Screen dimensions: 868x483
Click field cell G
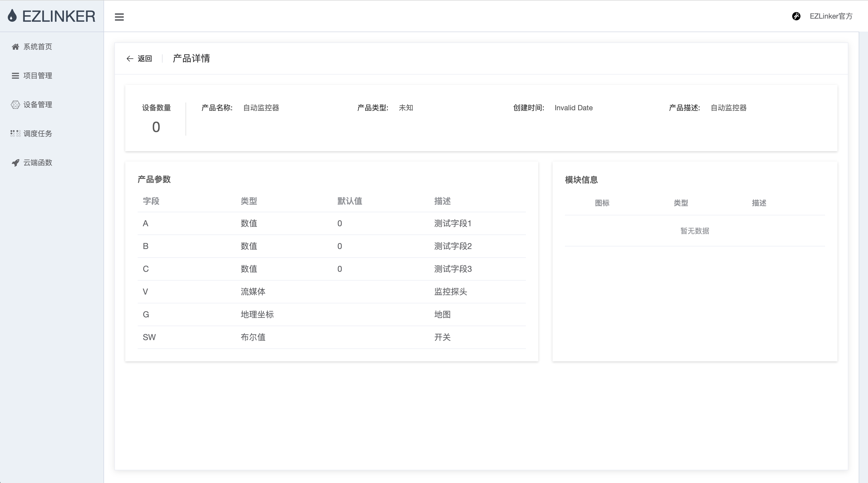coord(146,314)
